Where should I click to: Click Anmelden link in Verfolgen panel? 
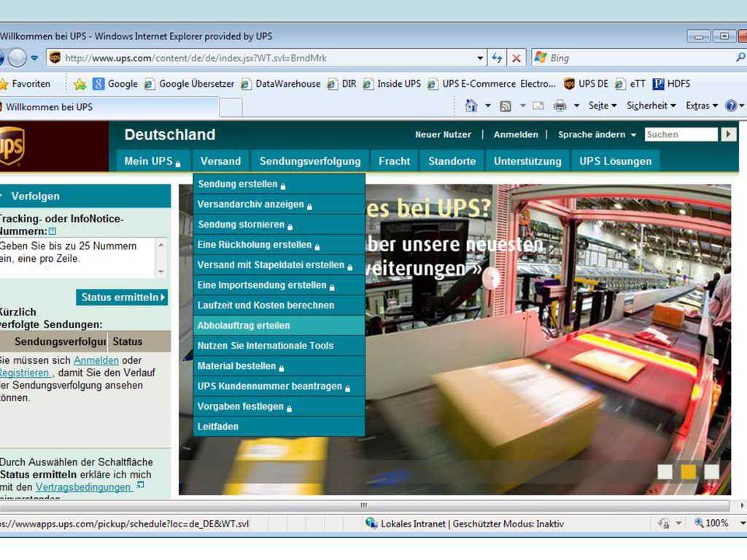tap(96, 360)
